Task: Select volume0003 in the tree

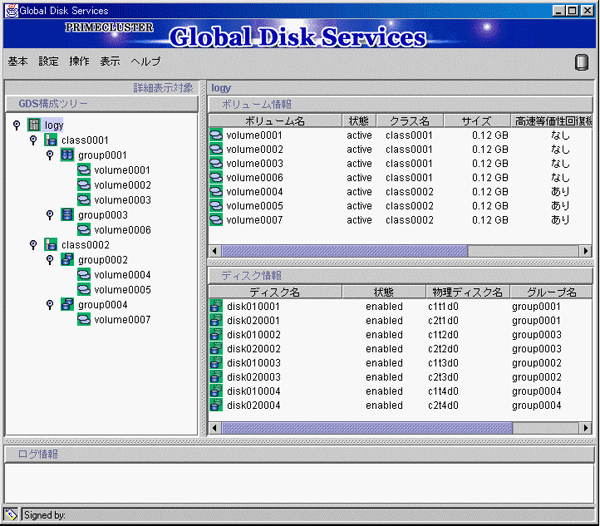Action: 122,200
